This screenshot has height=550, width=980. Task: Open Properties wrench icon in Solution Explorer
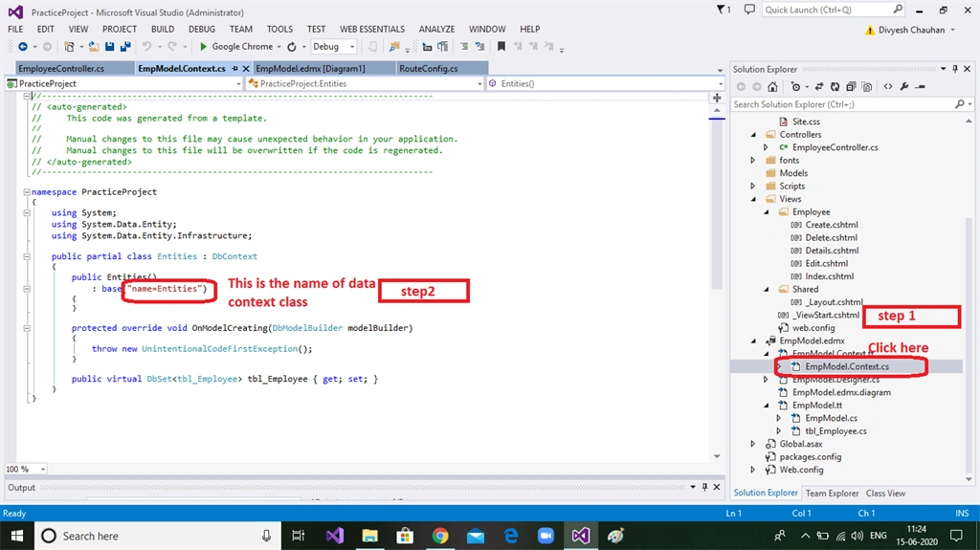pyautogui.click(x=903, y=87)
